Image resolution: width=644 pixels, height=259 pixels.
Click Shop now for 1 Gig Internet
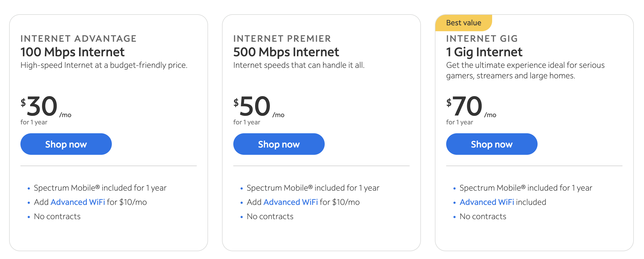(492, 144)
